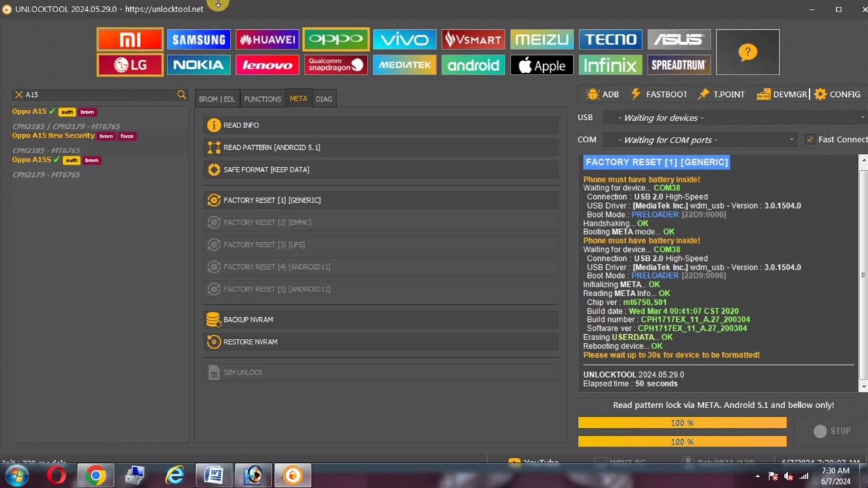This screenshot has width=868, height=488.
Task: Click the top 100% progress bar
Action: 682,423
